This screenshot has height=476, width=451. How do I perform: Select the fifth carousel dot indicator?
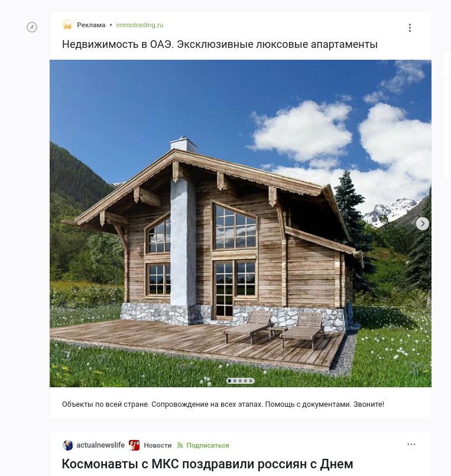tap(251, 381)
